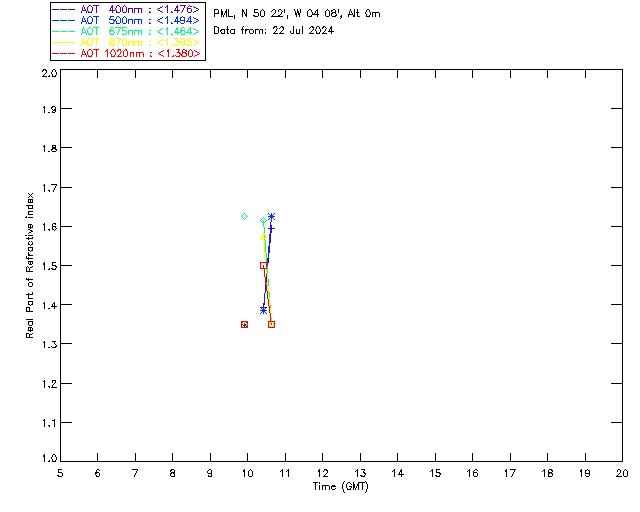Click the AOT 870nm legend entry
The height and width of the screenshot is (512, 640).
pos(126,42)
